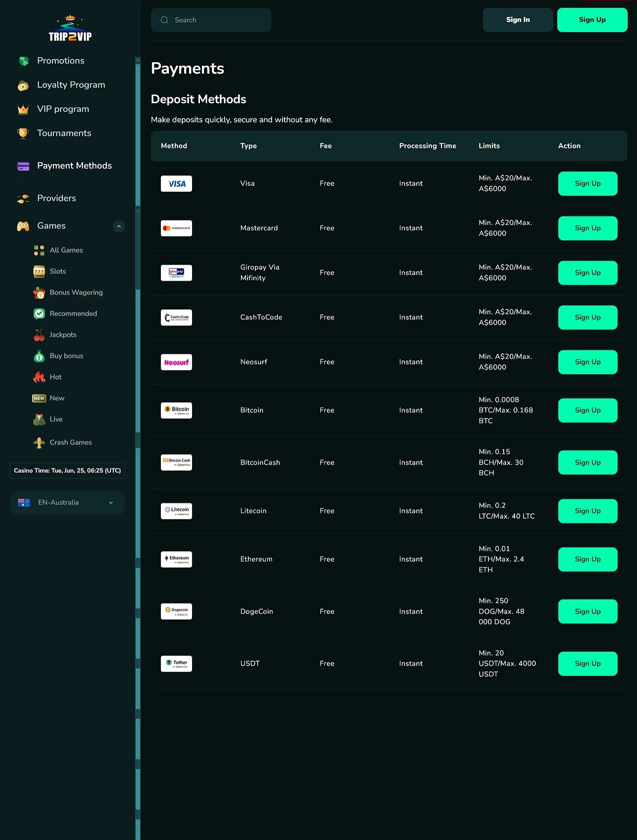Open the VIP program crown icon
The image size is (637, 840).
[x=23, y=109]
